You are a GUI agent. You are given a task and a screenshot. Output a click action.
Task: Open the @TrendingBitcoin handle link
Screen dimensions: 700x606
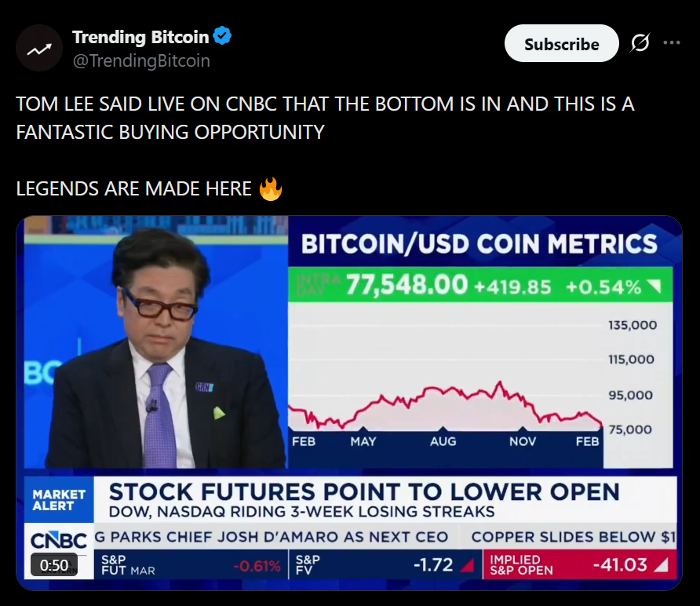(141, 60)
